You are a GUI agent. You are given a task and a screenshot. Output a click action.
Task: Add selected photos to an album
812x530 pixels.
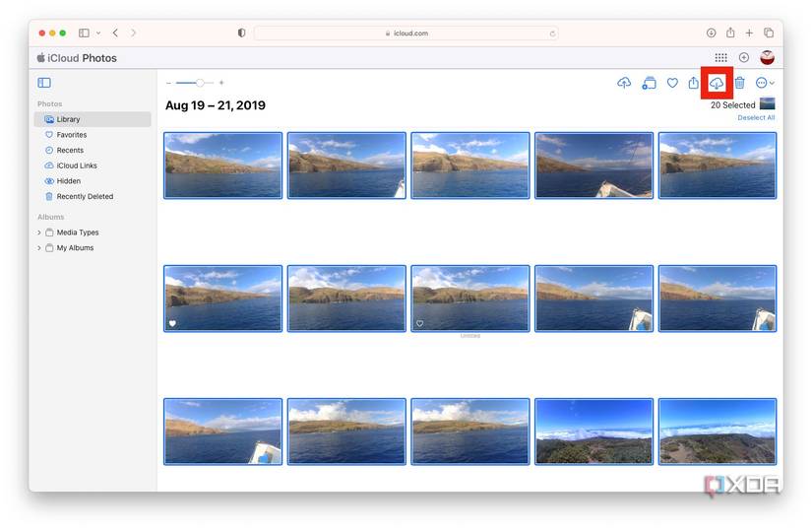pos(649,83)
